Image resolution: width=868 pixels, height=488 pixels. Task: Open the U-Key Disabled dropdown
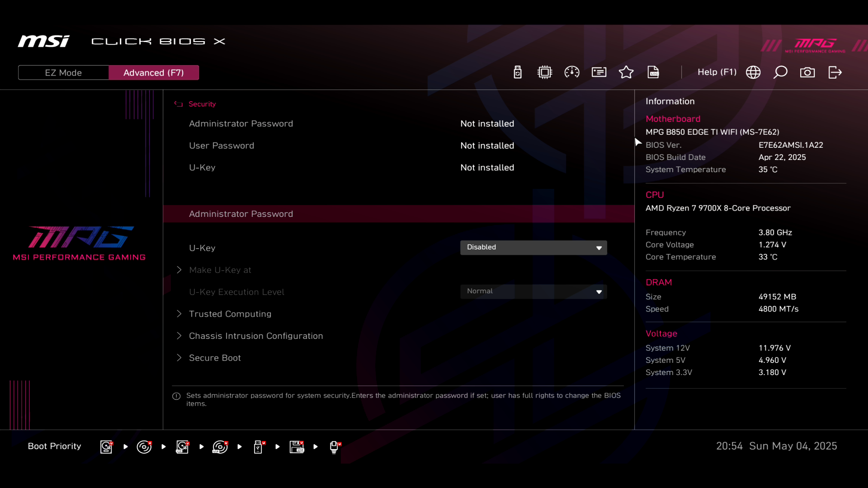click(x=533, y=248)
